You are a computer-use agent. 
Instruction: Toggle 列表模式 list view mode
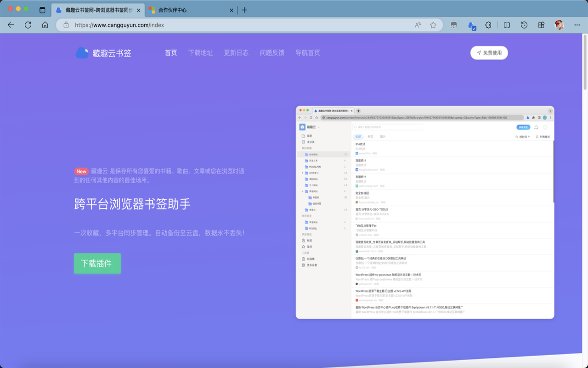coord(543,136)
